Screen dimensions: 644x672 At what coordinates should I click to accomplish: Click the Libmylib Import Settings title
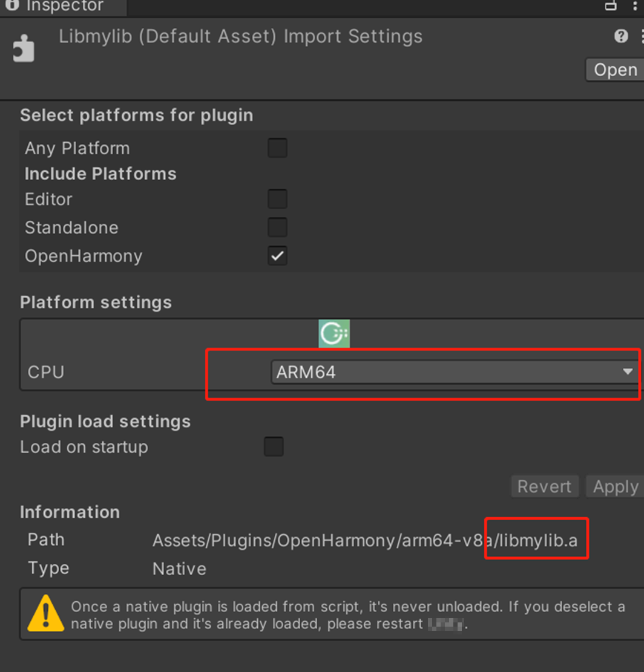click(240, 36)
